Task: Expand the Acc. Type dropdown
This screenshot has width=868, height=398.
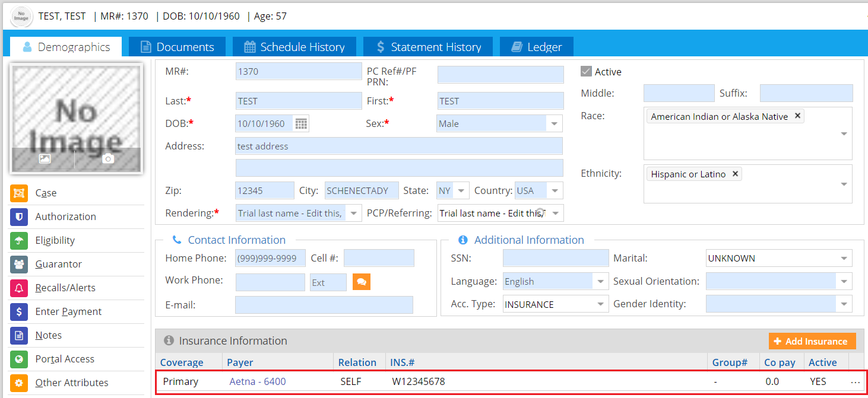Action: pyautogui.click(x=600, y=305)
